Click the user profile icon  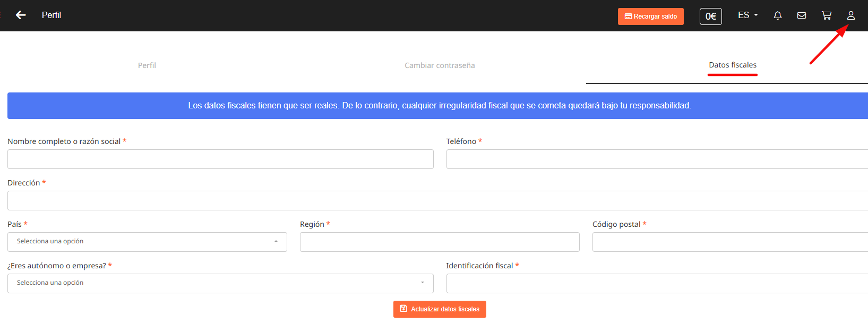pyautogui.click(x=850, y=16)
